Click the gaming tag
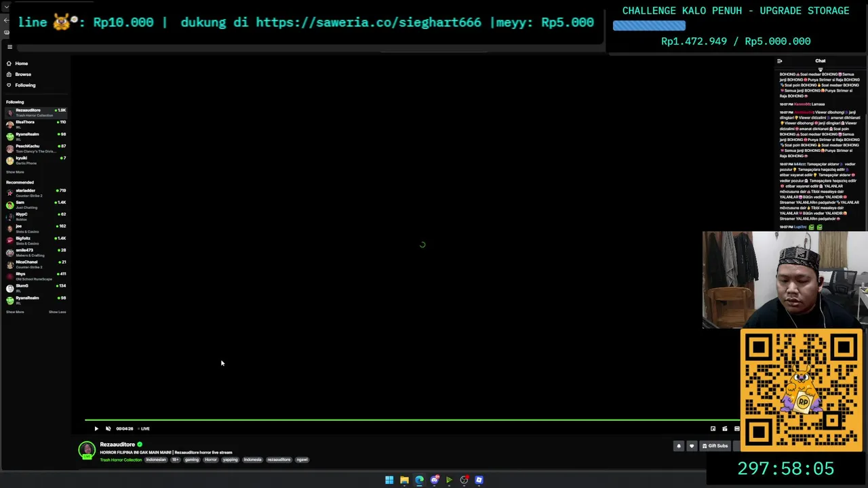The height and width of the screenshot is (488, 868). click(x=192, y=460)
